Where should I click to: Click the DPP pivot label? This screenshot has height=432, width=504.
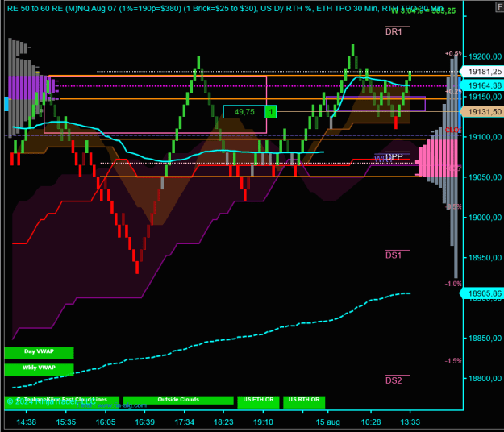tap(394, 156)
